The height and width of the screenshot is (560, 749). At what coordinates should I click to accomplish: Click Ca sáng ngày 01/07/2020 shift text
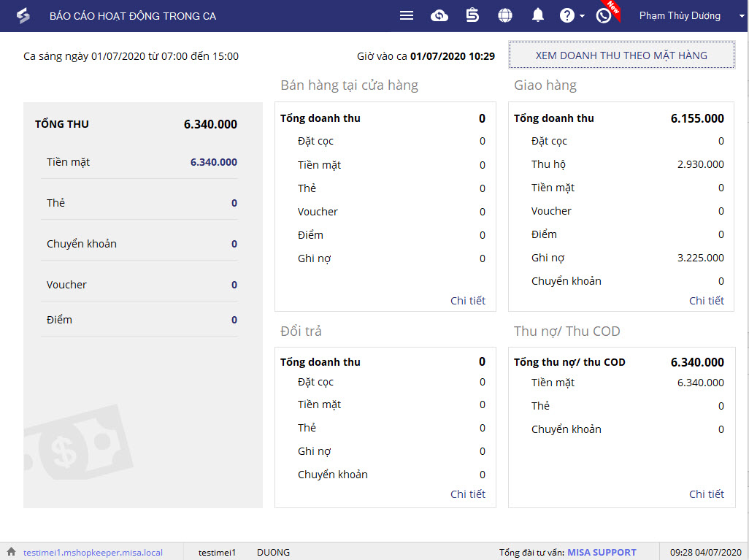coord(131,56)
